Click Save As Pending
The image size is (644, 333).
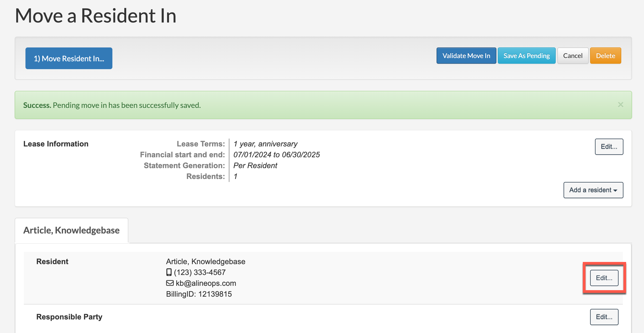(x=526, y=56)
